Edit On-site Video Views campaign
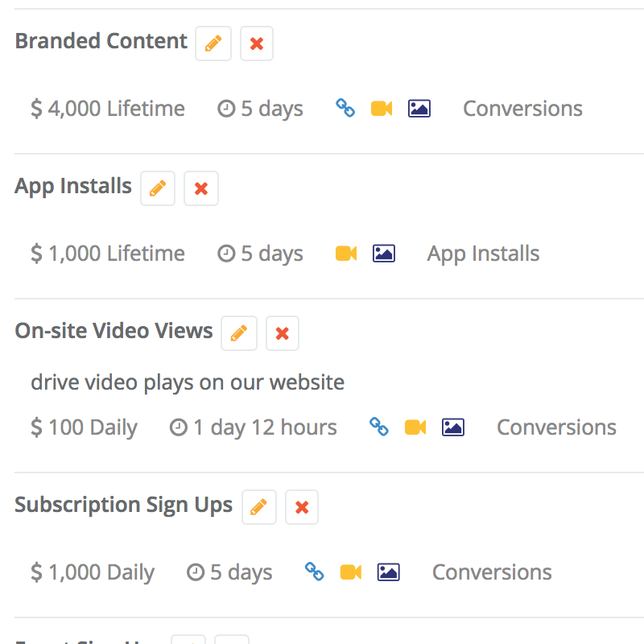Image resolution: width=644 pixels, height=644 pixels. [x=239, y=333]
